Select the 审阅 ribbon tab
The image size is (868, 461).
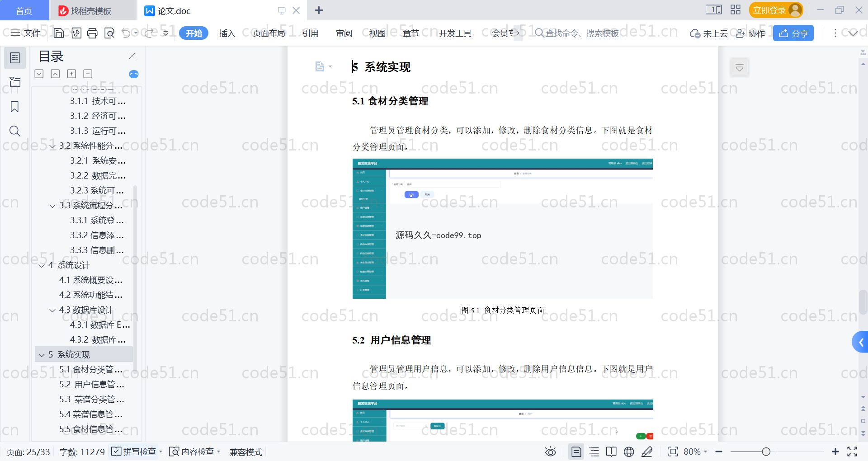click(344, 33)
